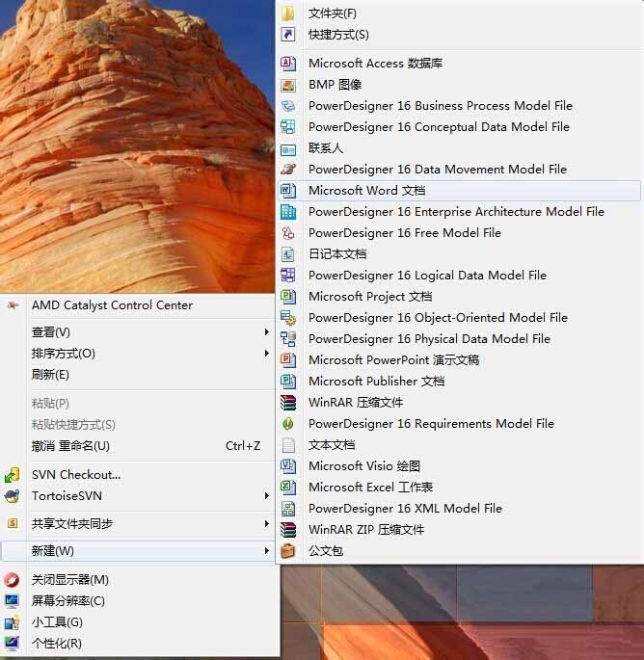Click the Object-Oriented Model file icon
Screen dimensions: 644x660
(x=288, y=318)
